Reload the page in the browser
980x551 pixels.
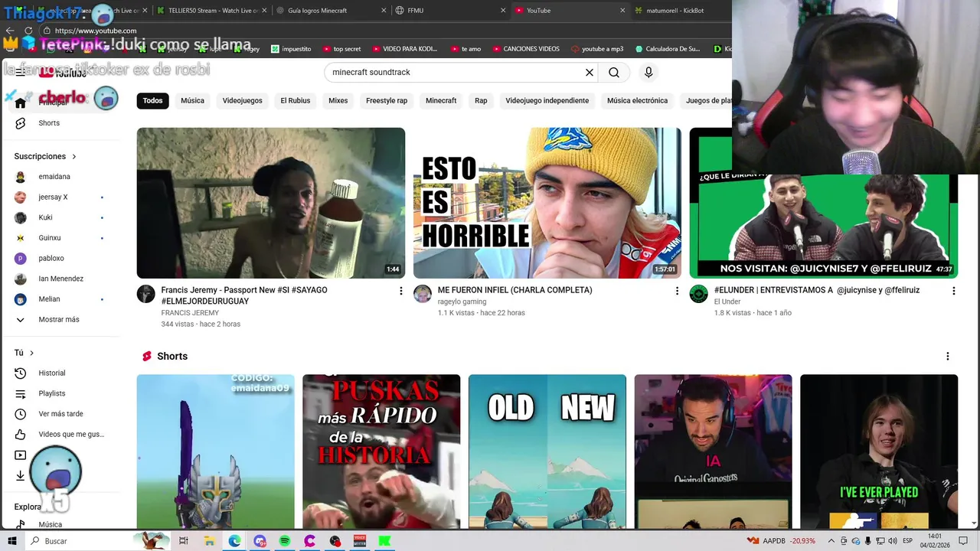[x=28, y=31]
